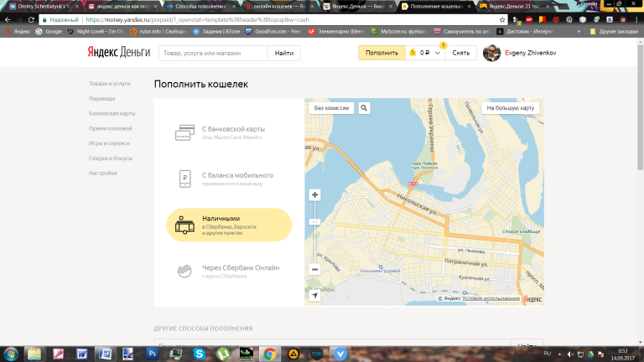The image size is (644, 362).
Task: Open the Word taskbar icon
Action: (81, 354)
